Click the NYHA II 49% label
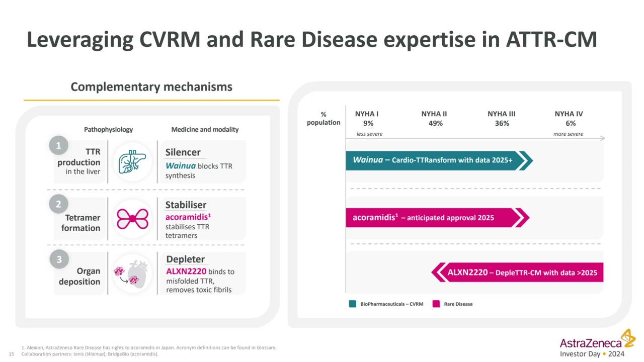 [x=434, y=119]
